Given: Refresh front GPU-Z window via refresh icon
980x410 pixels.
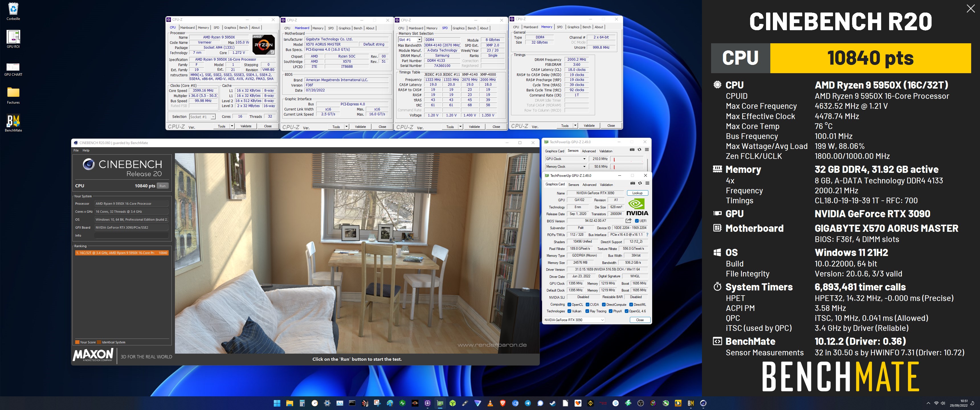Looking at the screenshot, I should pyautogui.click(x=640, y=183).
